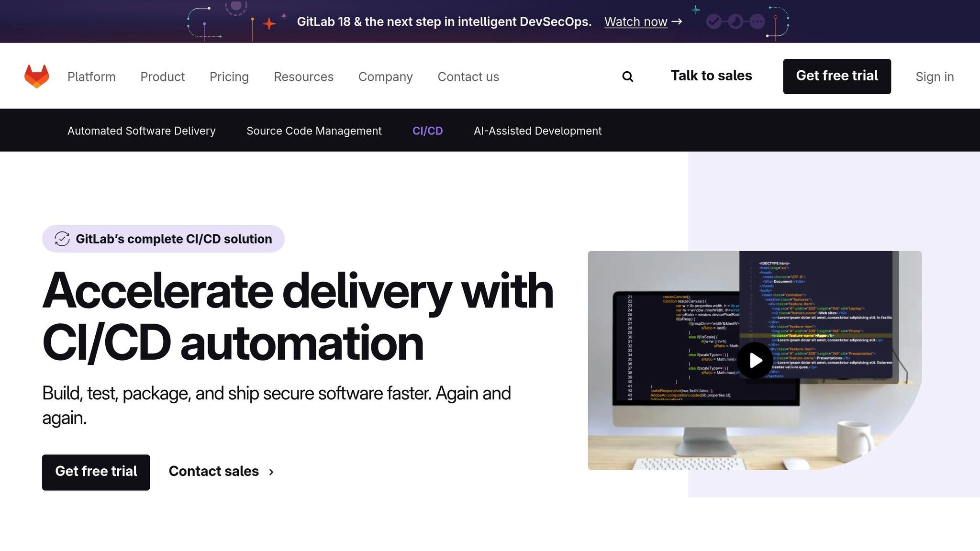This screenshot has height=551, width=980.
Task: Play the hero video
Action: tap(755, 360)
